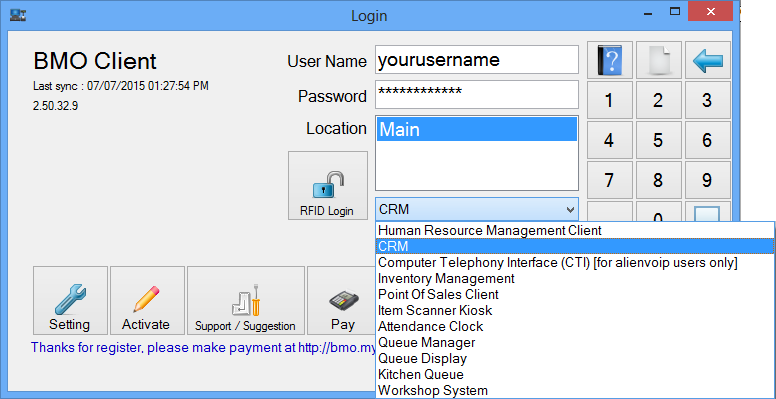Image resolution: width=776 pixels, height=399 pixels.
Task: Click the RFID Login padlock button
Action: click(328, 186)
